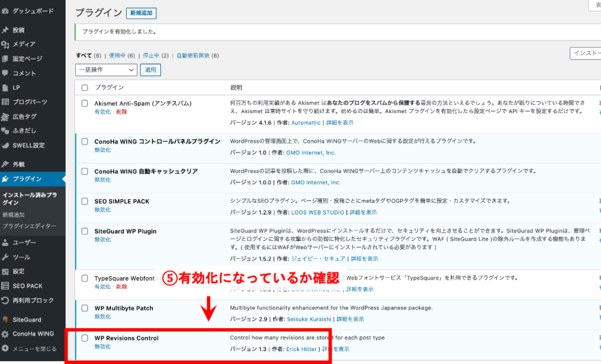601x364 pixels.
Task: Check the WP Multibyte Patch checkbox
Action: pos(85,308)
